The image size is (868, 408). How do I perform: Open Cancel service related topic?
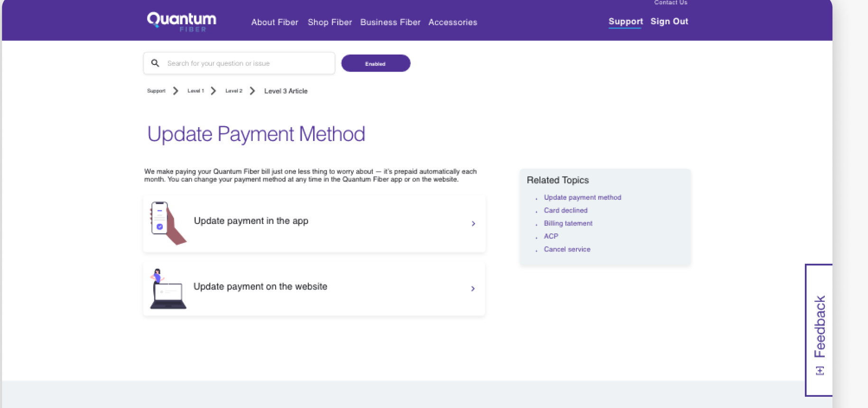tap(567, 249)
